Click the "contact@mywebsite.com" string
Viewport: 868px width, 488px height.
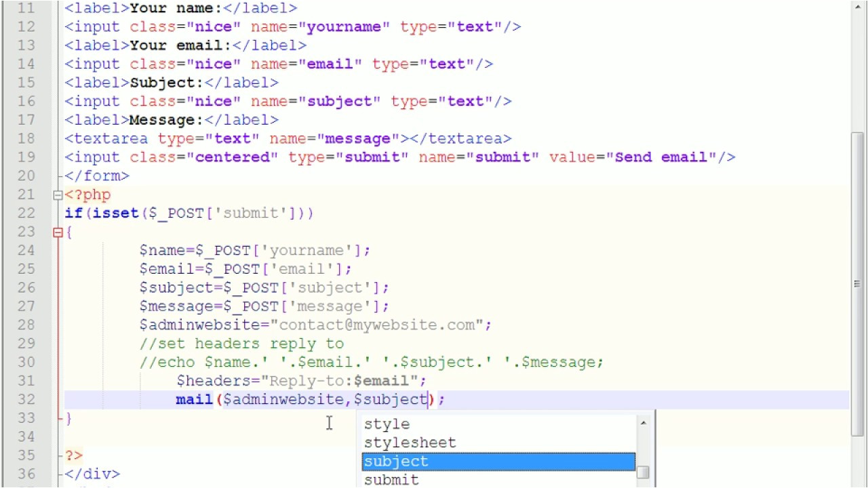tap(377, 325)
